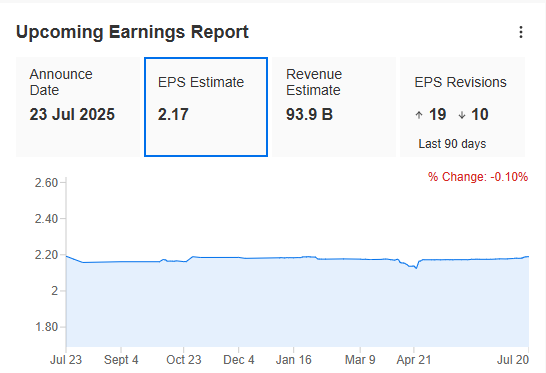Click the 2.20 y-axis label

tap(46, 255)
